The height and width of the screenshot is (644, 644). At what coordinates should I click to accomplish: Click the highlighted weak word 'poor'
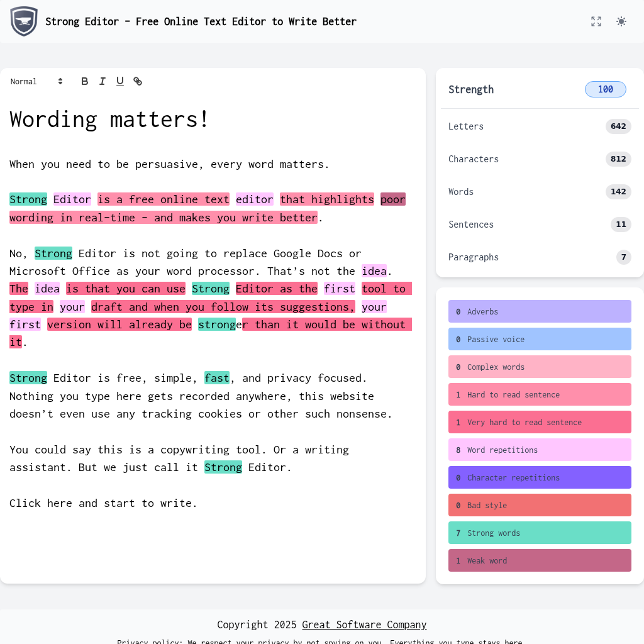(x=392, y=199)
